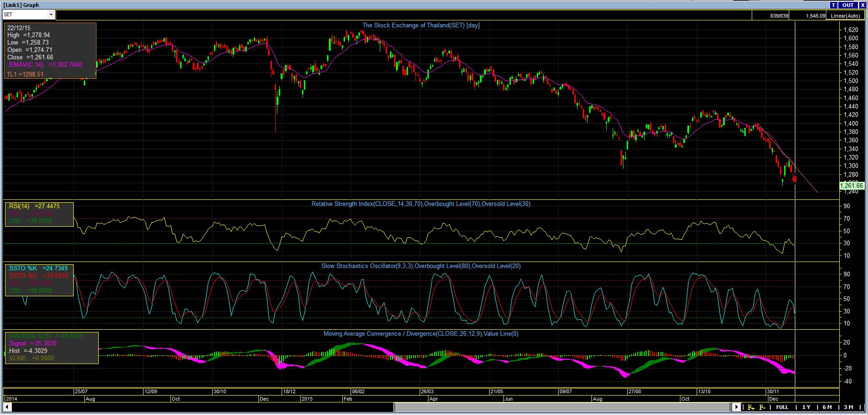Click the OUT button to detach graph

[848, 5]
